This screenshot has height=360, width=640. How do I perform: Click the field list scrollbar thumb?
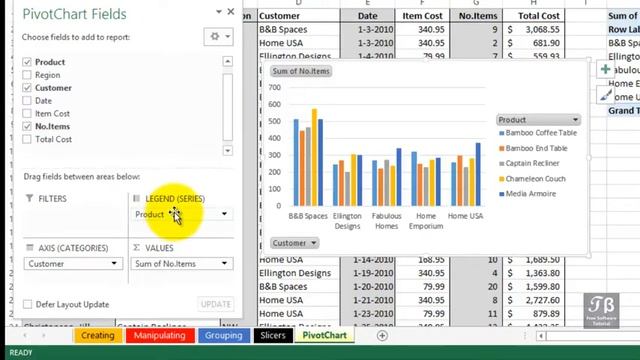(x=228, y=107)
